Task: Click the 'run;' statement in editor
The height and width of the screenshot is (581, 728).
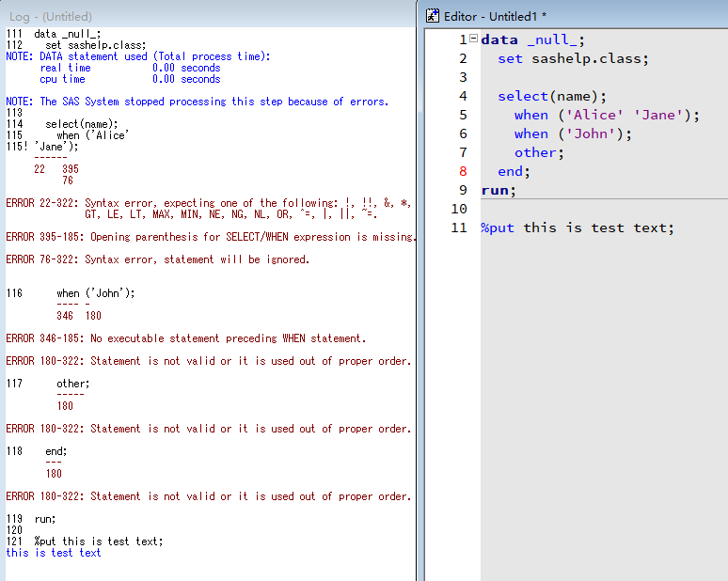Action: point(499,190)
